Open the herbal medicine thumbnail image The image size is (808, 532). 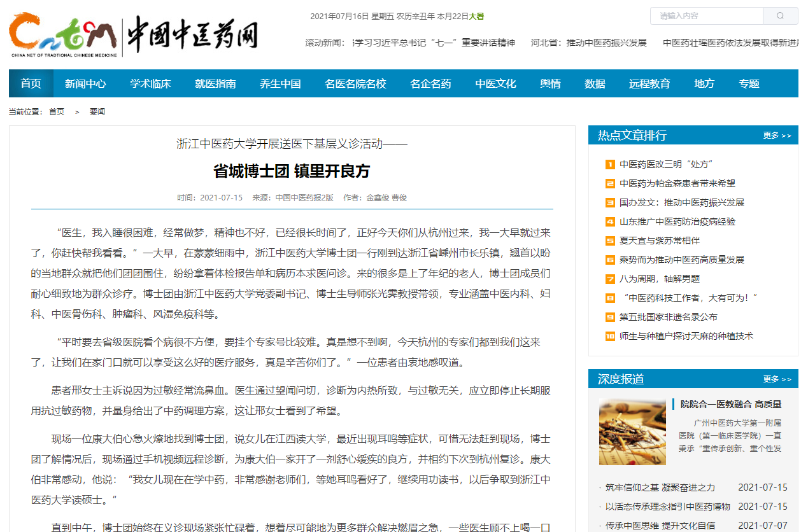coord(632,431)
